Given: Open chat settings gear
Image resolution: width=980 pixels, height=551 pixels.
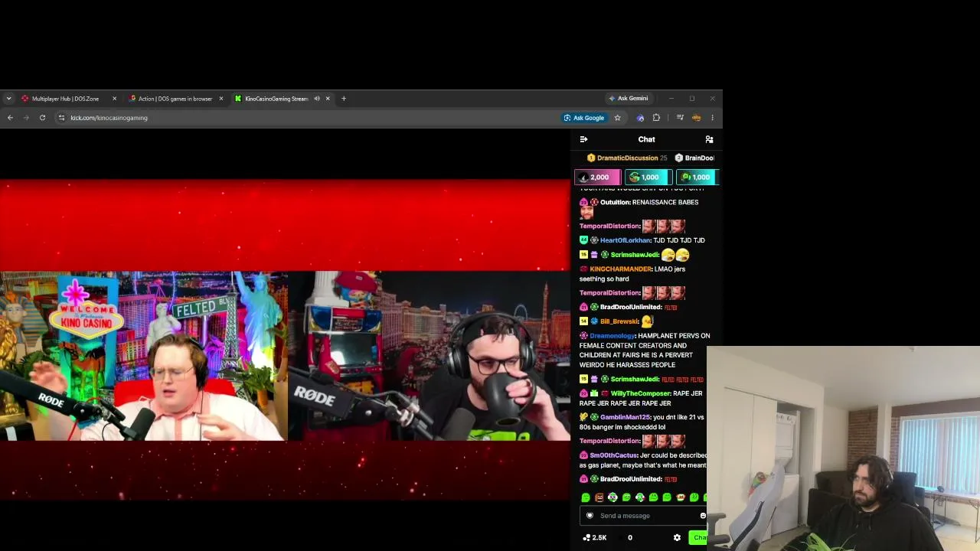Looking at the screenshot, I should [x=677, y=538].
